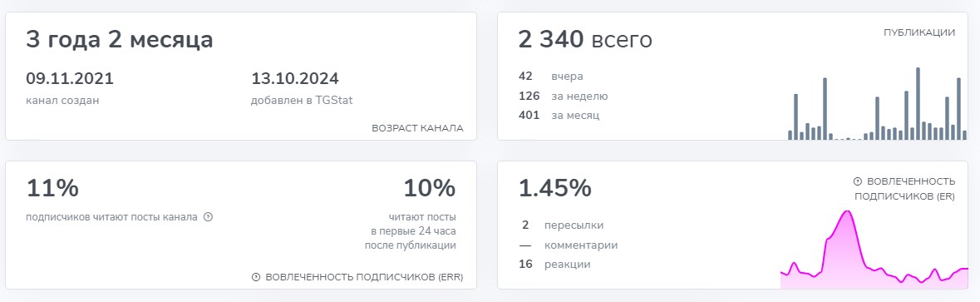Open the ВОВЛЕЧЕННОСТЬ ПОДПИСЧИКОВ (ER) link
The image size is (980, 302).
910,188
